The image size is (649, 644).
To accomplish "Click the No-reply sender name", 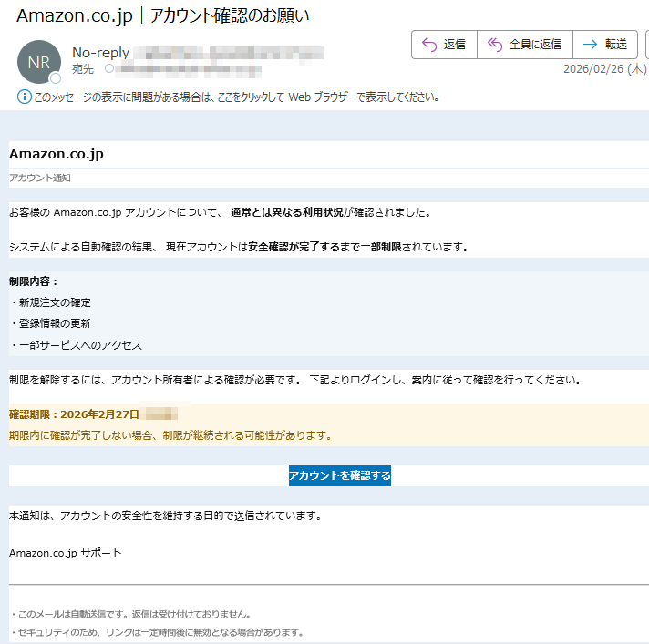I will point(100,53).
